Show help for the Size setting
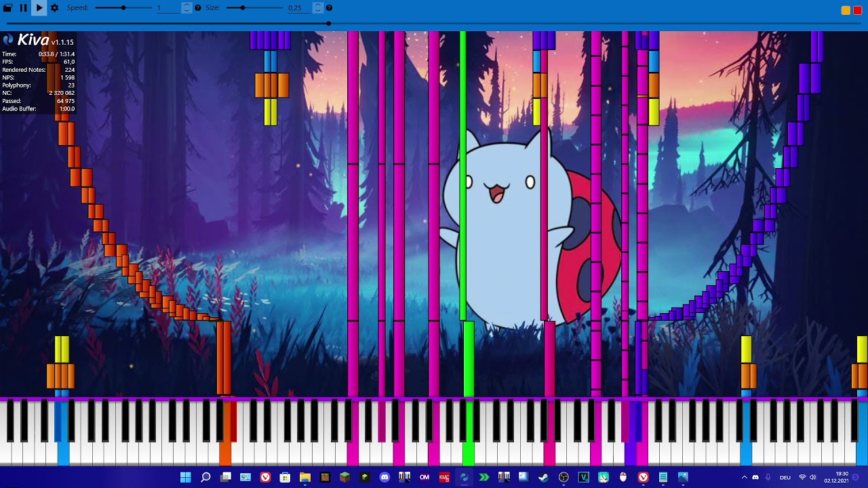The image size is (868, 488). [x=329, y=8]
